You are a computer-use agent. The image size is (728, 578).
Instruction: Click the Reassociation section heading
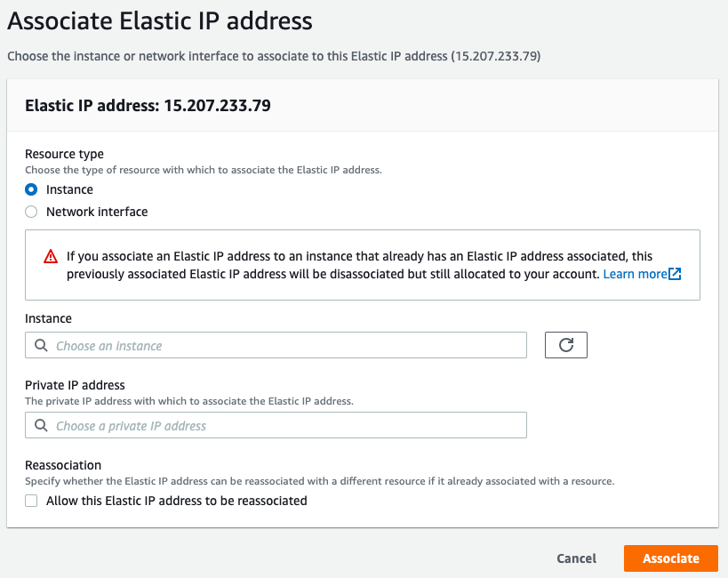click(63, 465)
